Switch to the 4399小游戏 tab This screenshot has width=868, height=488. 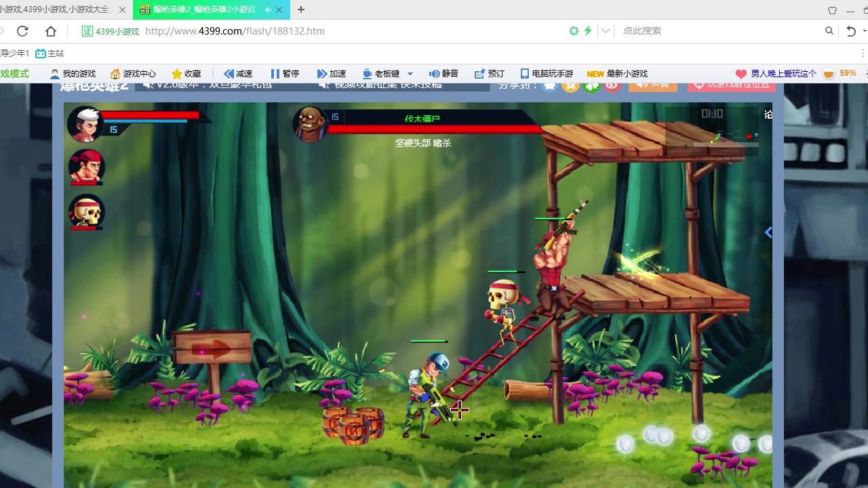[x=57, y=9]
